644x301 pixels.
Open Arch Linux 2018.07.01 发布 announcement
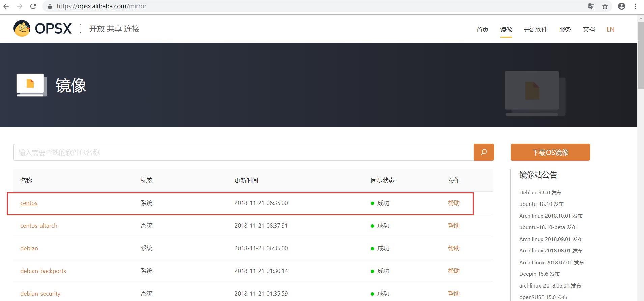(x=551, y=263)
